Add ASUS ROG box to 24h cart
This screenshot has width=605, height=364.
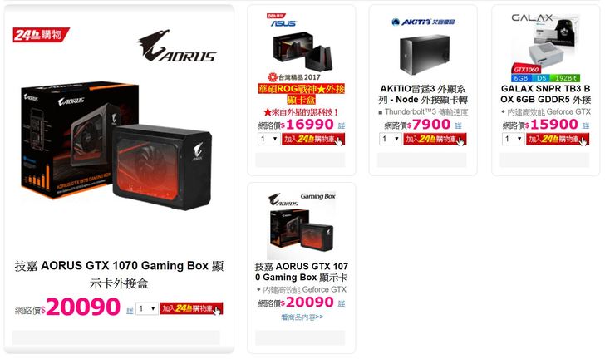[313, 139]
